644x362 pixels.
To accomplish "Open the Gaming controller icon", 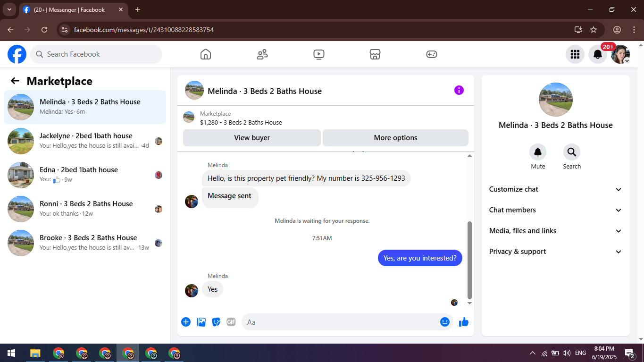I will [x=432, y=54].
